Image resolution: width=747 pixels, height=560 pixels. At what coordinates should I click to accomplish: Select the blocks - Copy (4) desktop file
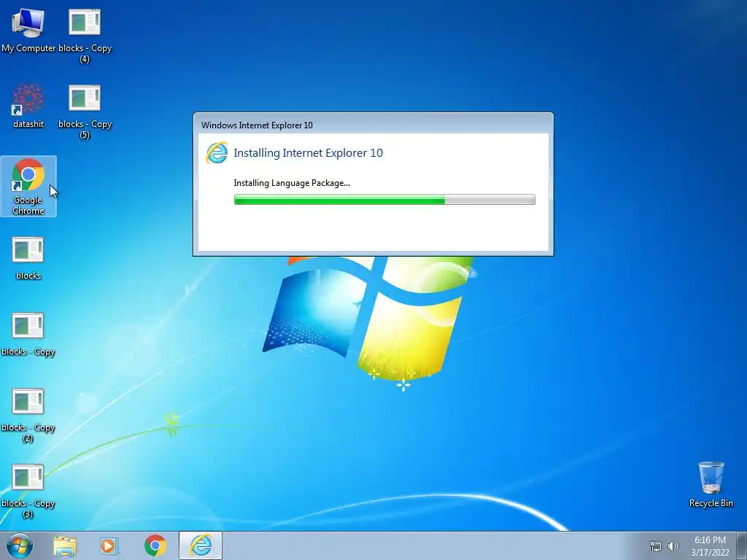point(85,35)
